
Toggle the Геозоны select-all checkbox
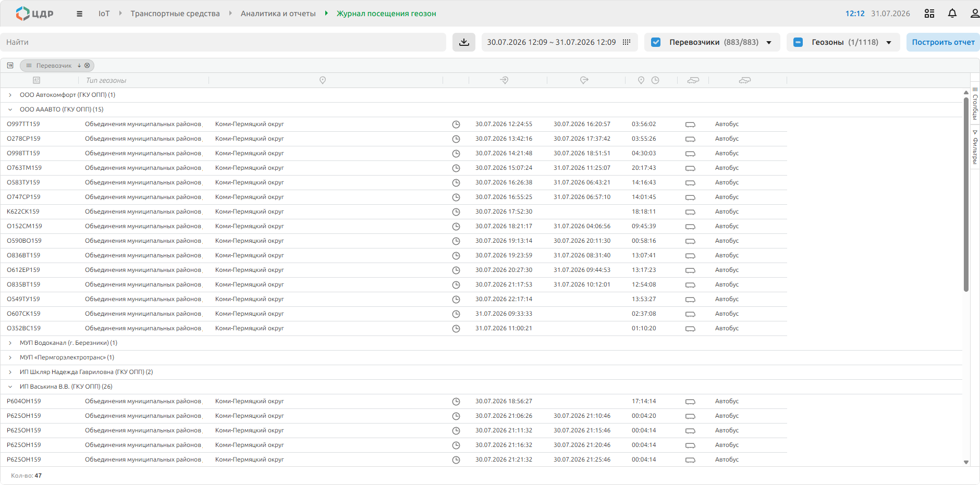pyautogui.click(x=798, y=42)
